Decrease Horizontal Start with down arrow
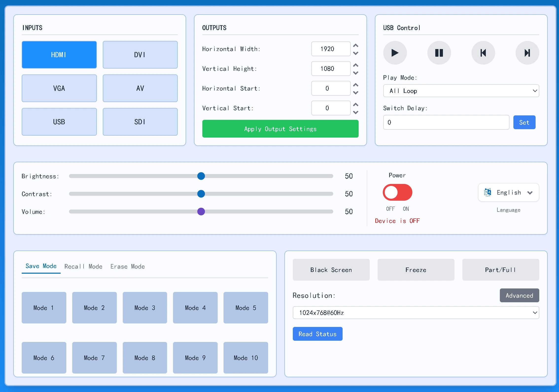 click(x=356, y=92)
